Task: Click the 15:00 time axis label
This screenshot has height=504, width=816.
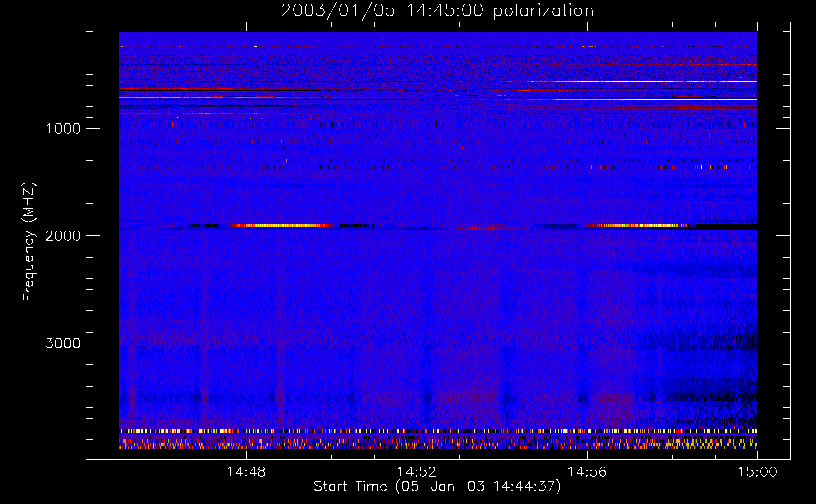Action: [x=757, y=472]
